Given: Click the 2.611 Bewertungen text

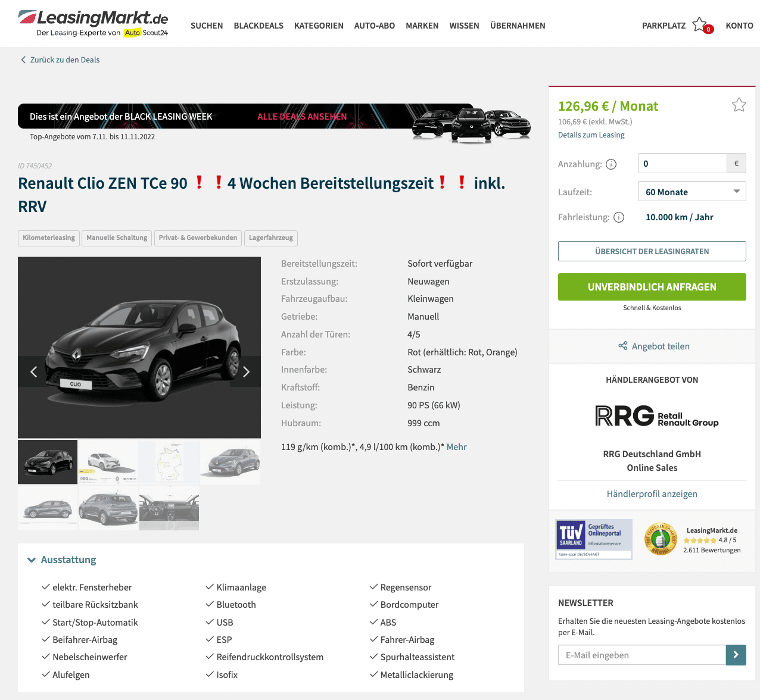Looking at the screenshot, I should coord(712,550).
